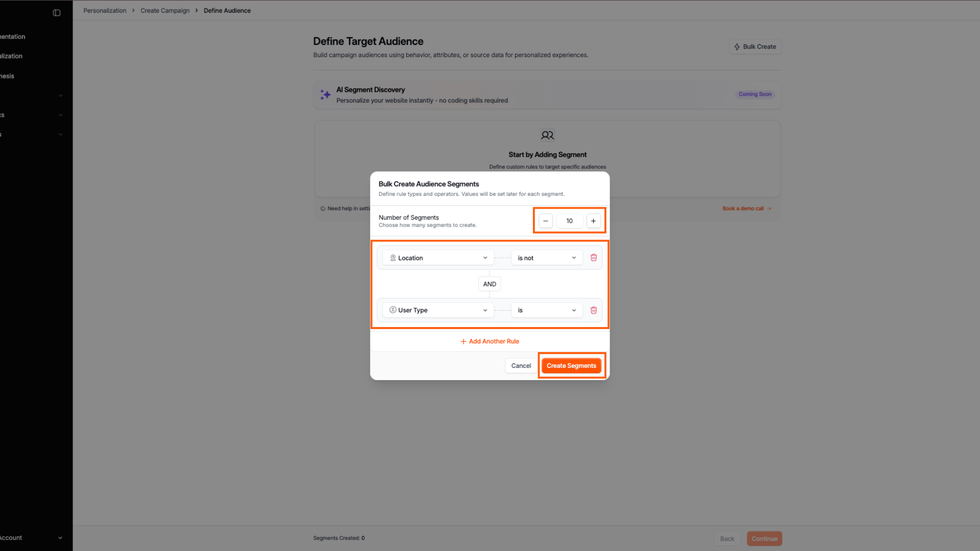Click the segment count input field
This screenshot has height=551, width=980.
coord(569,221)
